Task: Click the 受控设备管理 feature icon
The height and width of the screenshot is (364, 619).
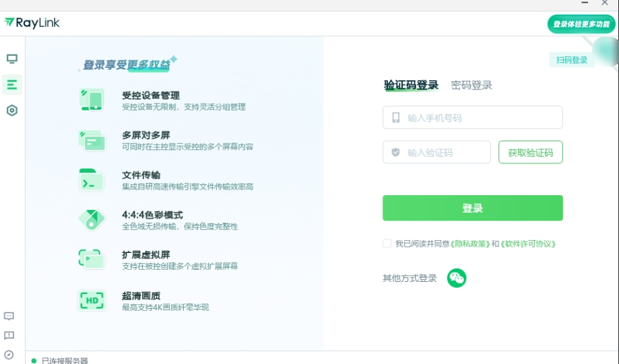Action: tap(92, 100)
